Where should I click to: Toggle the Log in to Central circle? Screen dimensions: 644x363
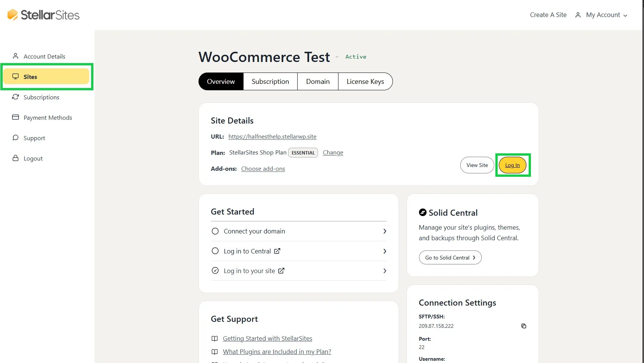point(215,251)
